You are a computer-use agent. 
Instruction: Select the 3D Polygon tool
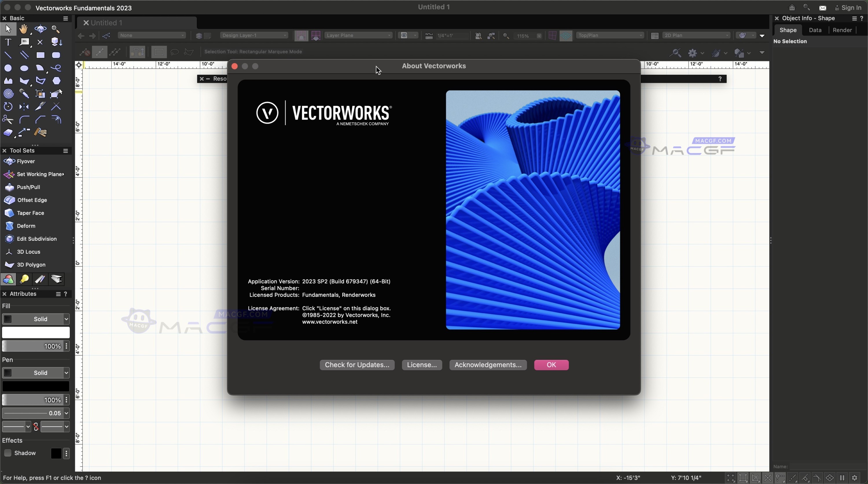30,265
